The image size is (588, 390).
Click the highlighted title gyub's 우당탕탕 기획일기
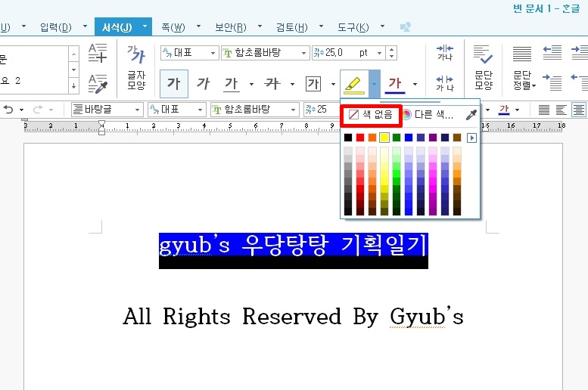(294, 246)
